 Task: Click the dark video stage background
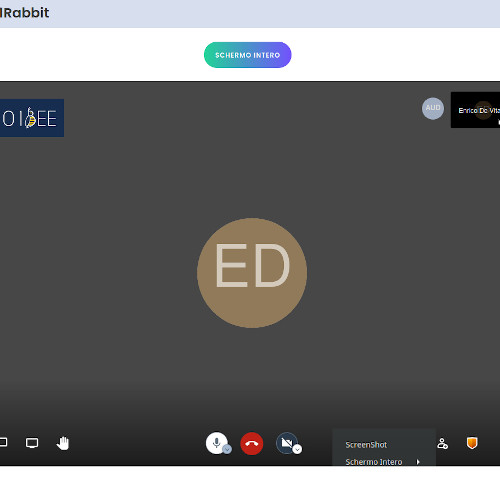(133, 267)
